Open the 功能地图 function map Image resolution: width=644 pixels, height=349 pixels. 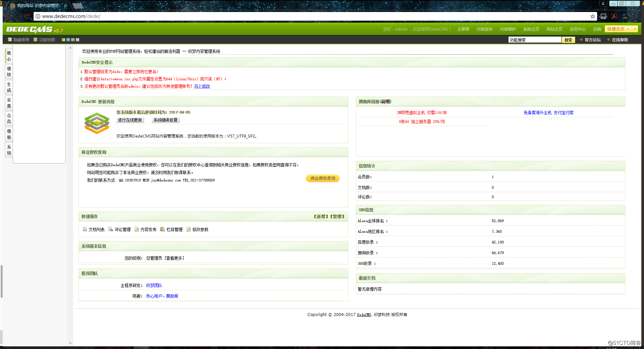44,40
